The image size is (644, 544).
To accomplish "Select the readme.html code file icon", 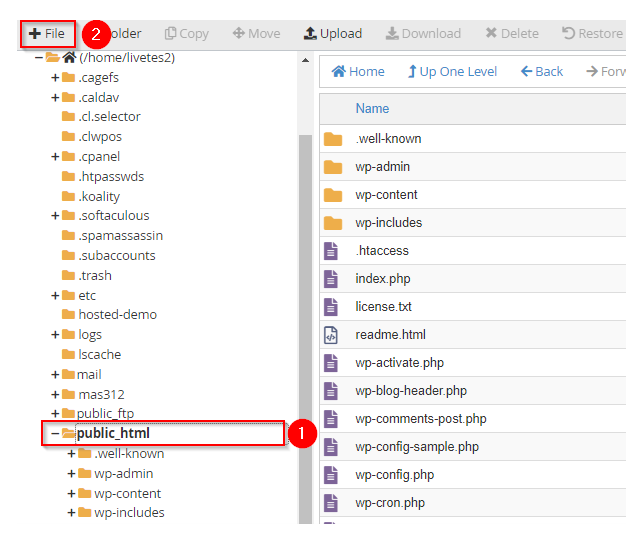I will point(331,335).
